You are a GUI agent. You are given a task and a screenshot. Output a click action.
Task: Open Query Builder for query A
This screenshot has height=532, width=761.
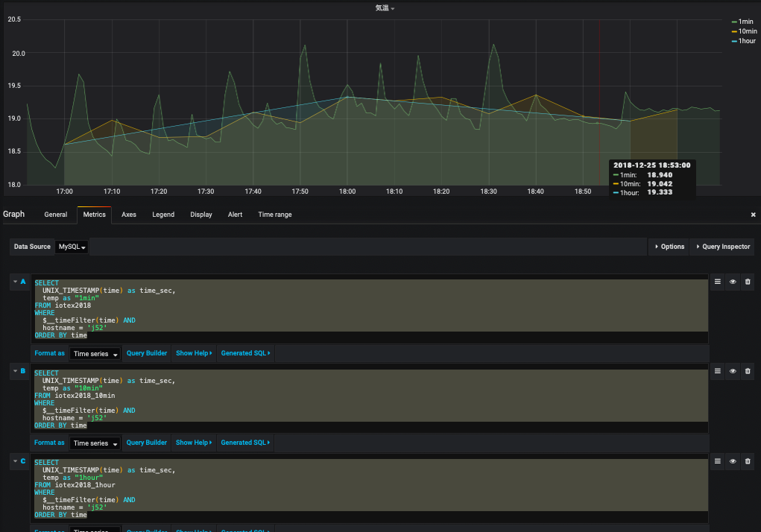[146, 353]
